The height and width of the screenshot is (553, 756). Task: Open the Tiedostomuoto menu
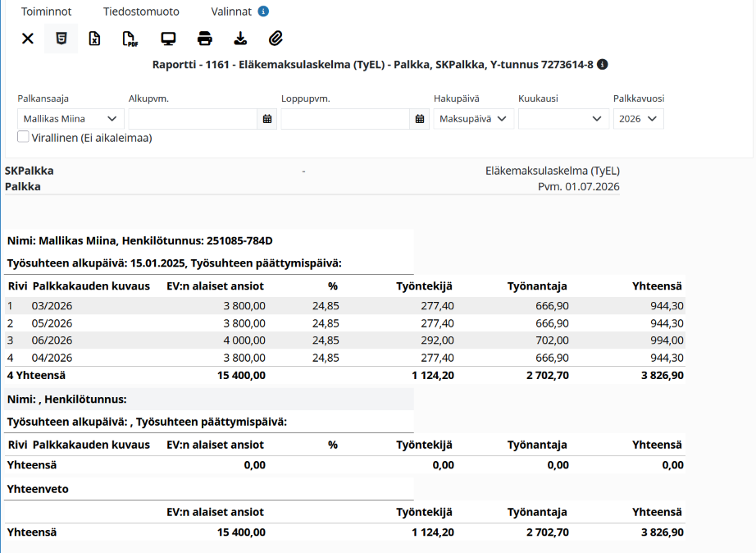click(141, 11)
